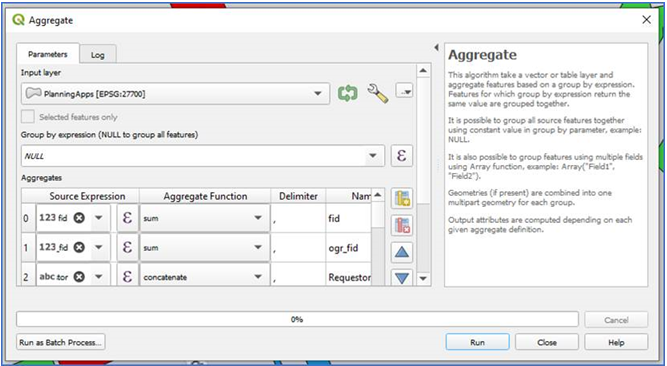Open the Input layer PlanningApps dropdown

tap(175, 94)
